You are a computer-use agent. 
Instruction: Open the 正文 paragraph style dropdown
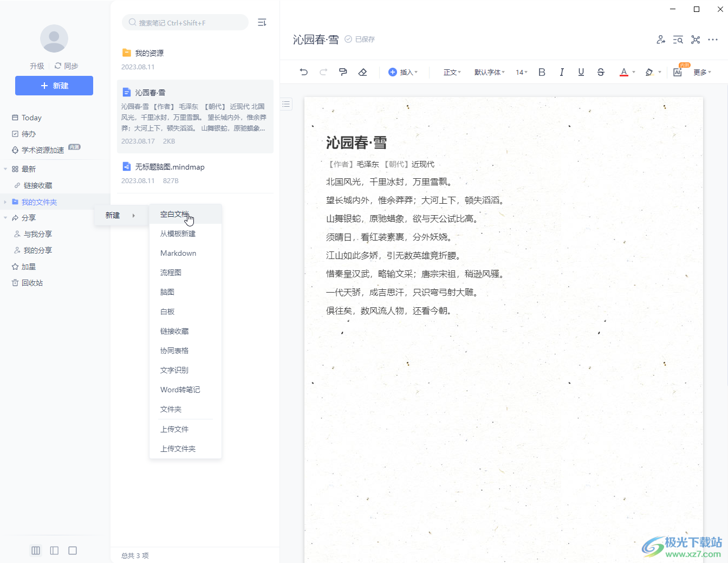point(452,72)
